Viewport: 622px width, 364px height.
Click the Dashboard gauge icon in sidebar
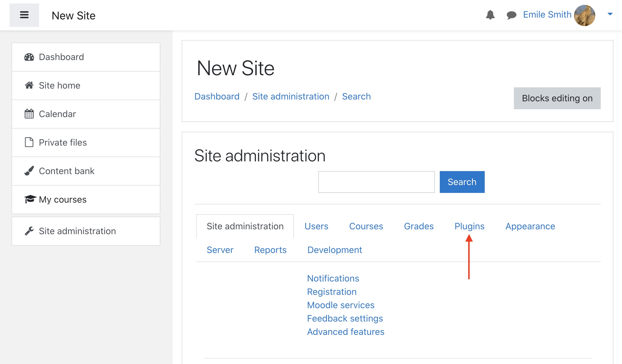[29, 57]
